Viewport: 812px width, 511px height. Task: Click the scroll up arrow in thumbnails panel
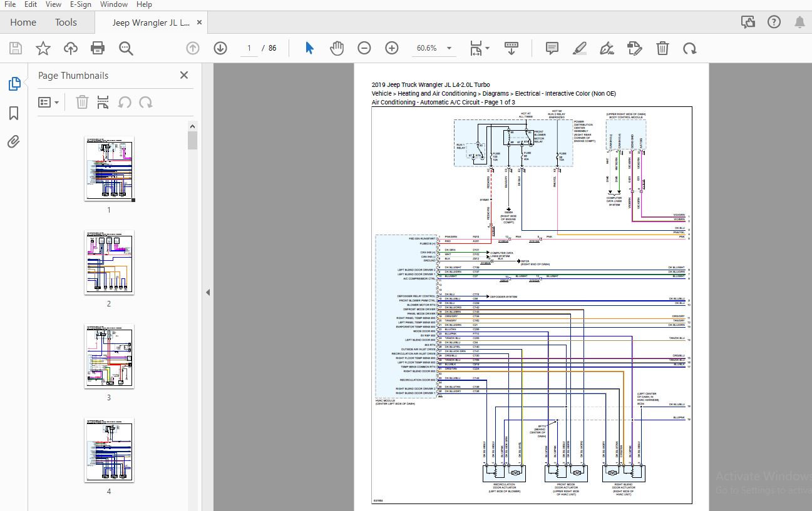coord(193,126)
